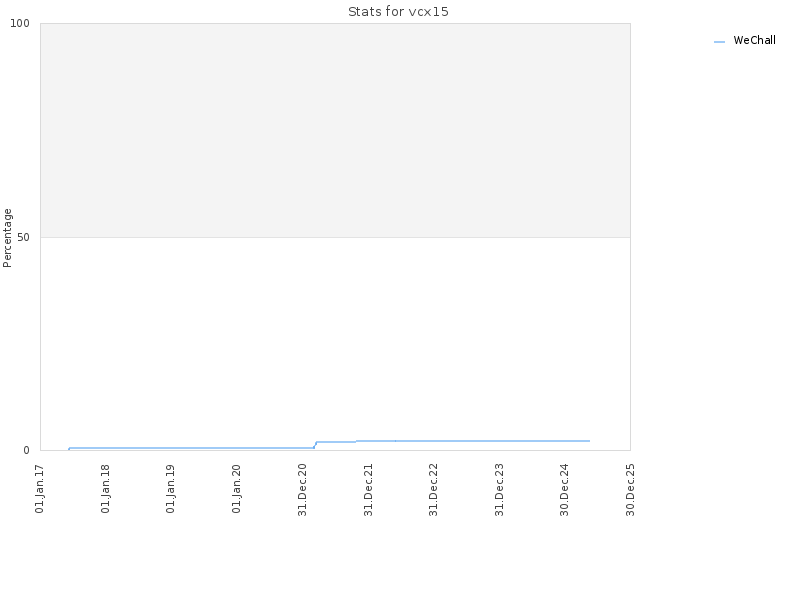Click the WeChall legend label
Viewport: 800px width, 600px height.
pyautogui.click(x=754, y=40)
